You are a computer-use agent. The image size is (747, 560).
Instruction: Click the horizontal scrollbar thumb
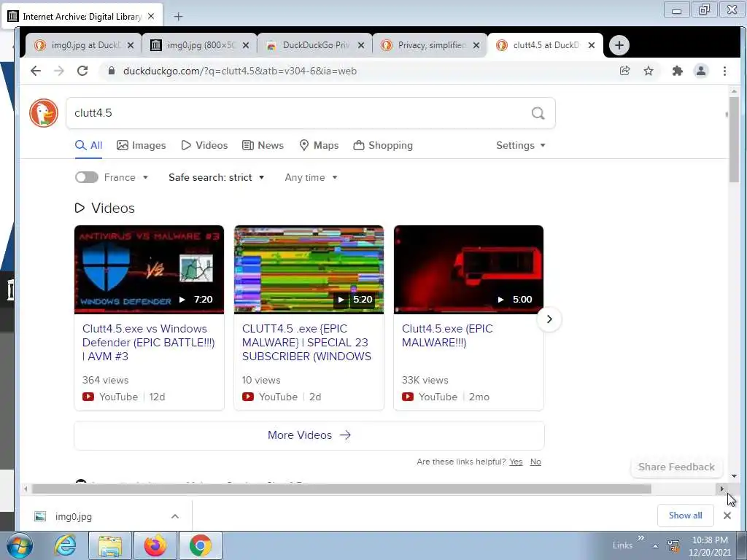[341, 489]
